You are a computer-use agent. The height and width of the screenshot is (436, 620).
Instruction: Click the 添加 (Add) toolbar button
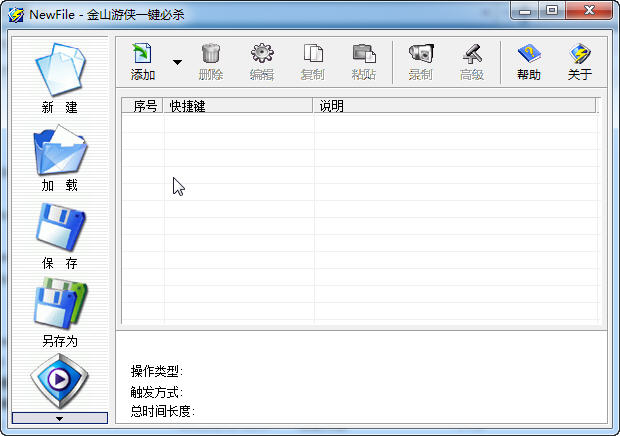click(142, 62)
